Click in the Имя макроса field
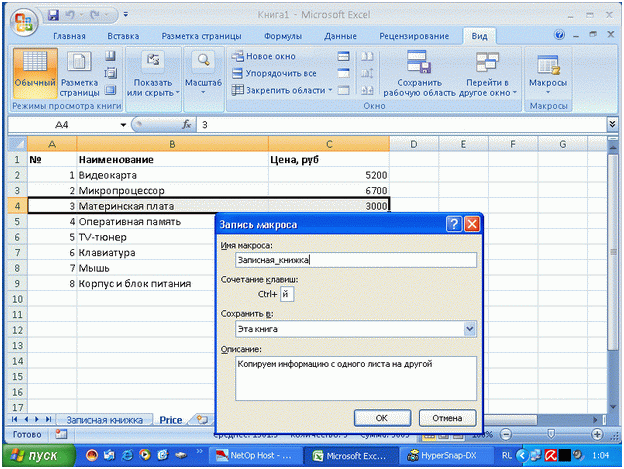The width and height of the screenshot is (624, 469). (355, 260)
